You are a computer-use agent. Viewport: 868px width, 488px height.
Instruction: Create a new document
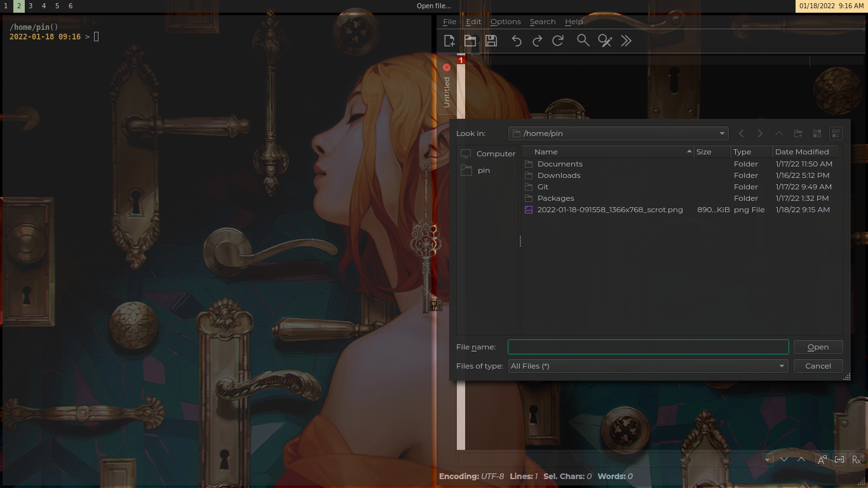tap(449, 40)
